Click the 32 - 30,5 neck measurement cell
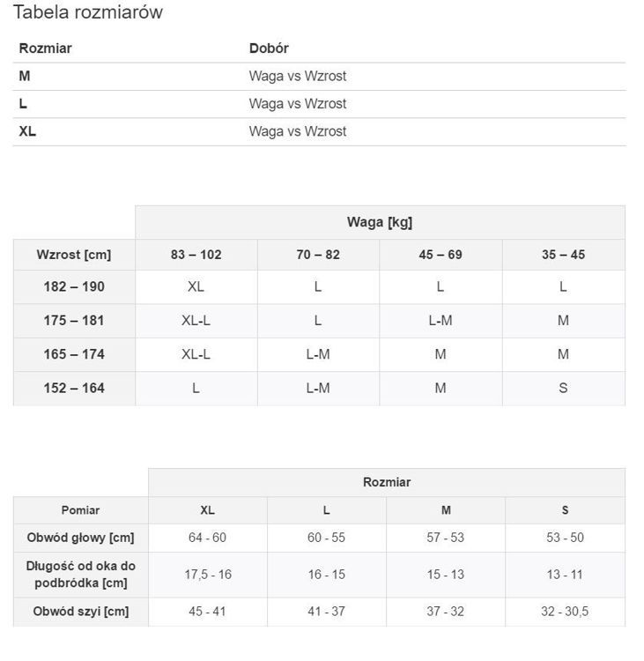Screen dimensions: 644x661 point(565,612)
